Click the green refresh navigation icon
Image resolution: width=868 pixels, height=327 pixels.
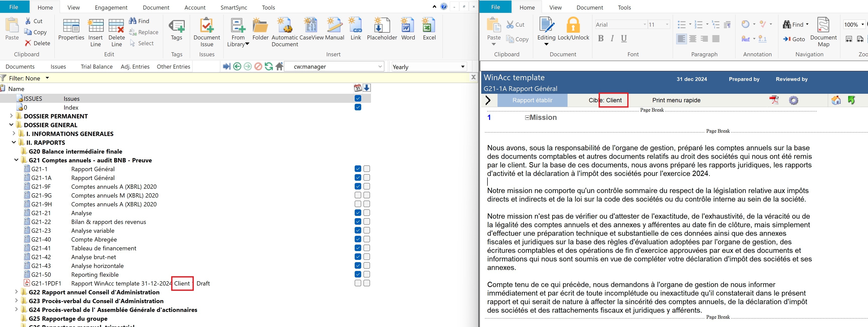click(x=269, y=66)
